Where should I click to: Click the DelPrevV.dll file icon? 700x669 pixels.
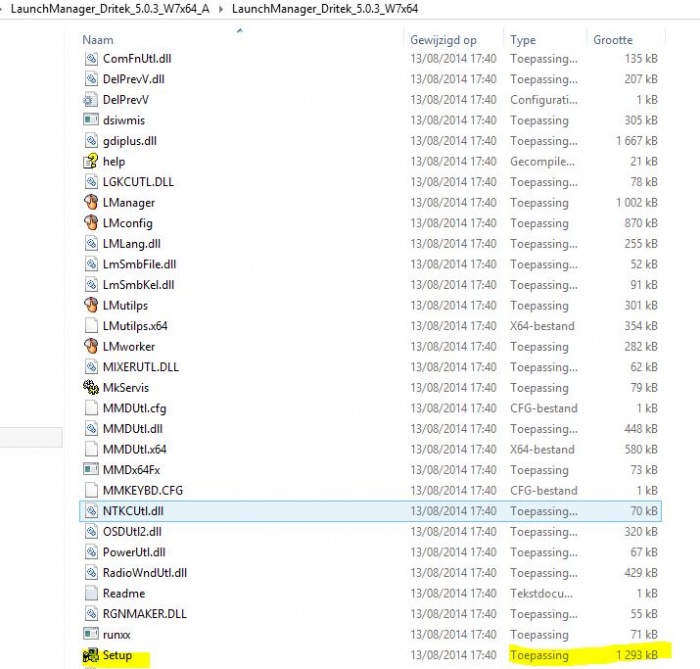(x=91, y=79)
